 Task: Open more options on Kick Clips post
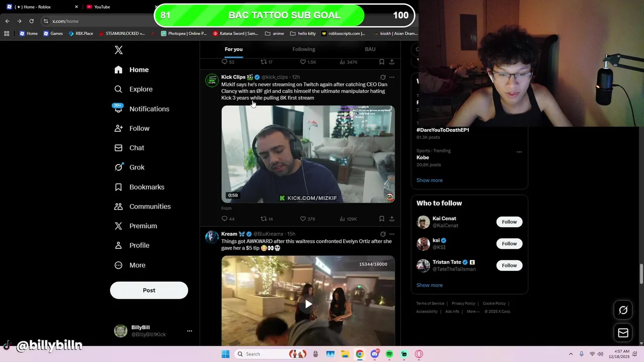[x=392, y=77]
